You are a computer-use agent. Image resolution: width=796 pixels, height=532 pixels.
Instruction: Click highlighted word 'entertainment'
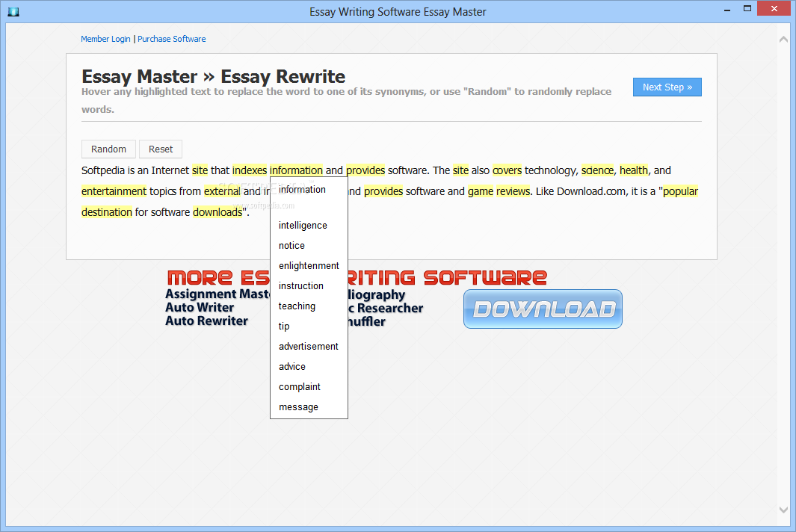114,191
